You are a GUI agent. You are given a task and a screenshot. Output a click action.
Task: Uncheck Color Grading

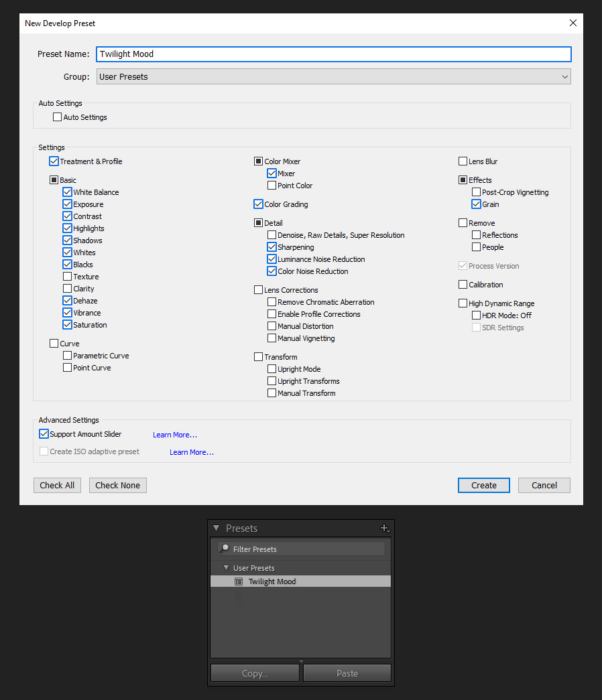coord(258,204)
